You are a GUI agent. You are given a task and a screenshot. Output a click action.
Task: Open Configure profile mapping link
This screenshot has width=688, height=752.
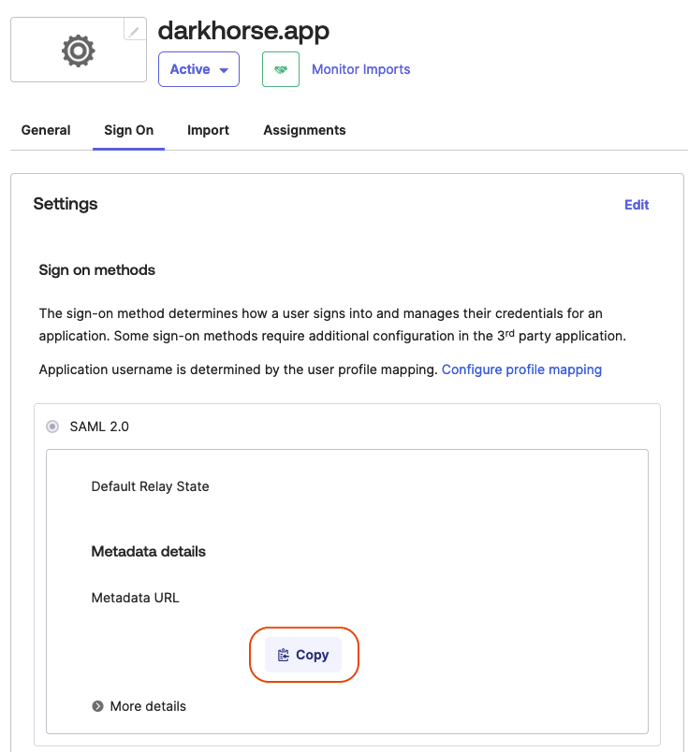coord(521,369)
